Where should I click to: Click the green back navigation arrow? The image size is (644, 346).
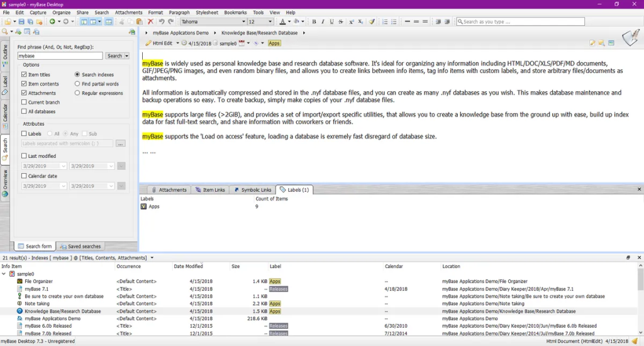pos(52,22)
